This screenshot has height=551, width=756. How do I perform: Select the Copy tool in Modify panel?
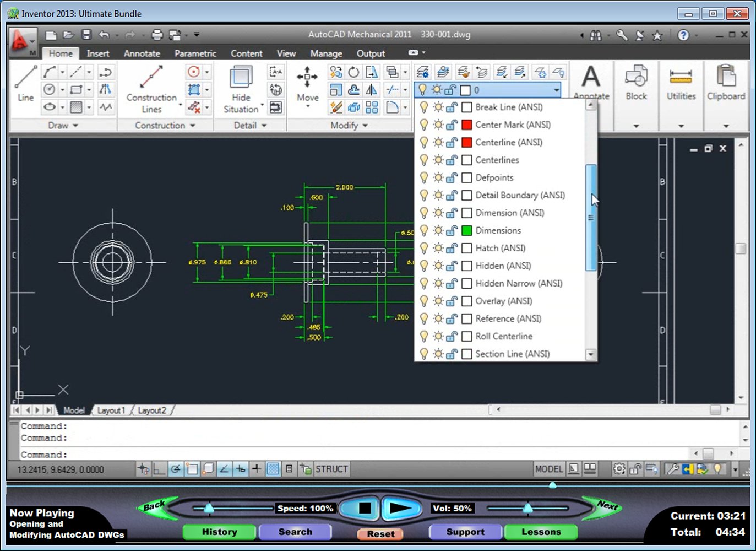336,72
